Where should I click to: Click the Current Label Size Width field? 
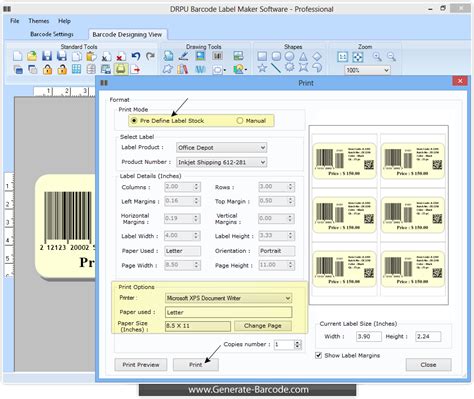[x=369, y=336]
